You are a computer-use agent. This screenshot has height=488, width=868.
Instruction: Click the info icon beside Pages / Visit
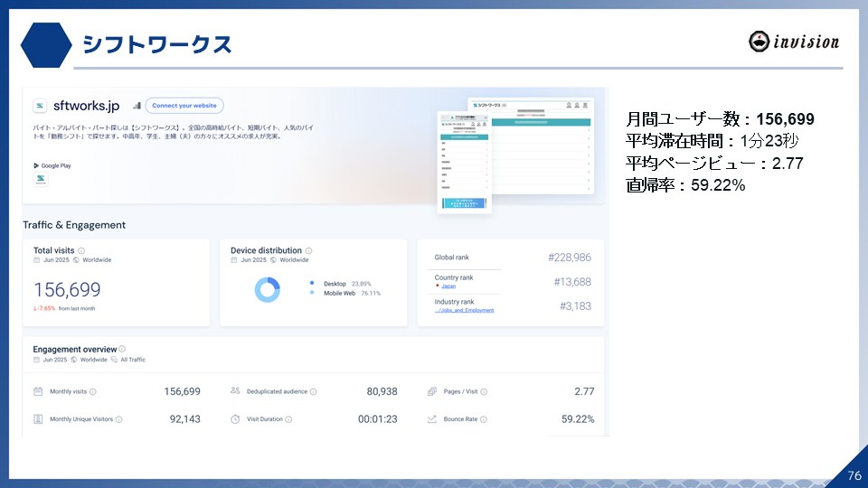(x=484, y=391)
